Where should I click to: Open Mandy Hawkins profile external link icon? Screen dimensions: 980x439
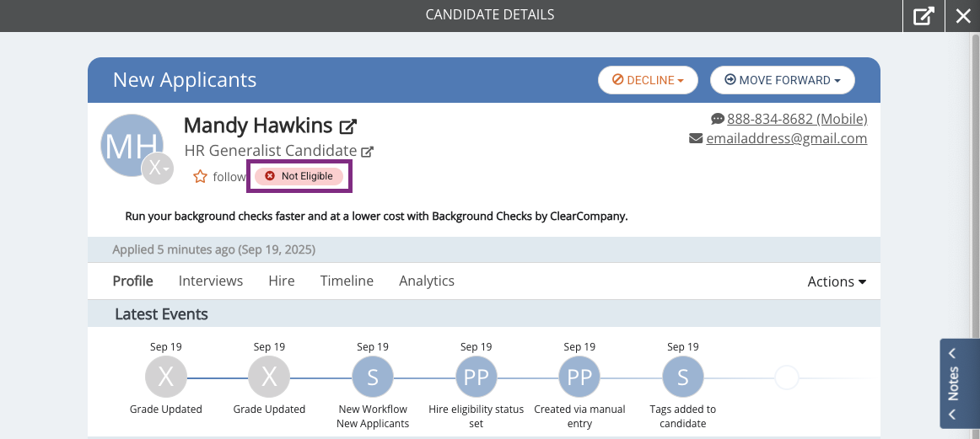[x=347, y=126]
